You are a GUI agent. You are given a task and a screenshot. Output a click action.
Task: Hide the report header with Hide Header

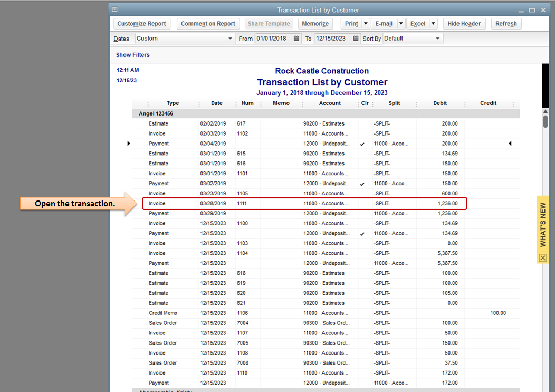tap(464, 24)
